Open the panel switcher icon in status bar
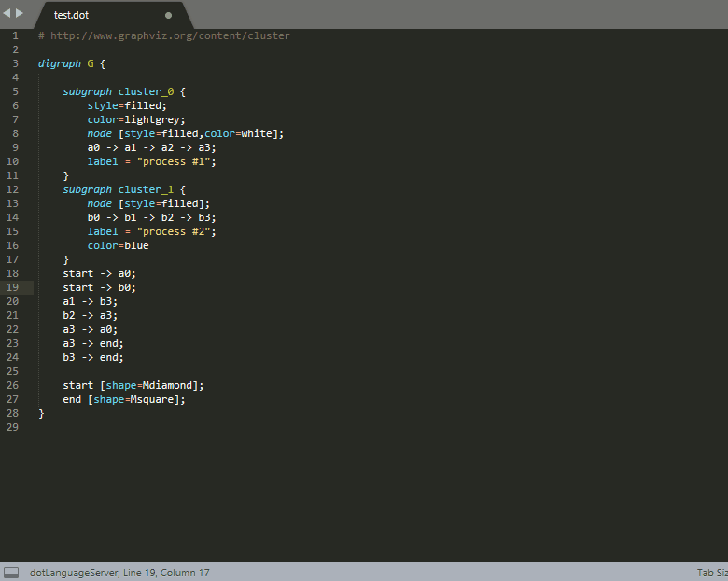Viewport: 728px width, 581px height. (11, 572)
